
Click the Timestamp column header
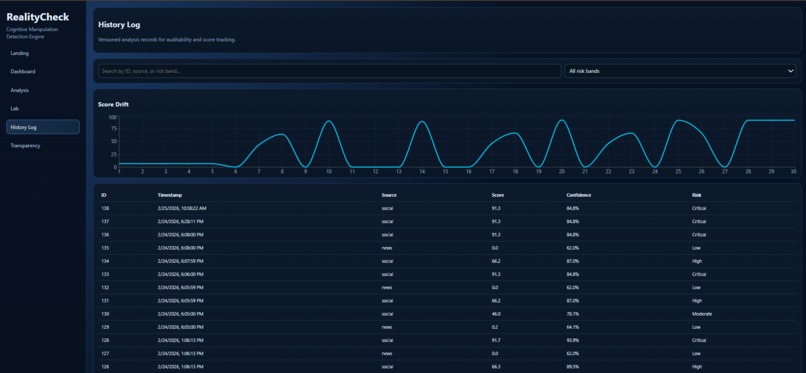tap(169, 195)
